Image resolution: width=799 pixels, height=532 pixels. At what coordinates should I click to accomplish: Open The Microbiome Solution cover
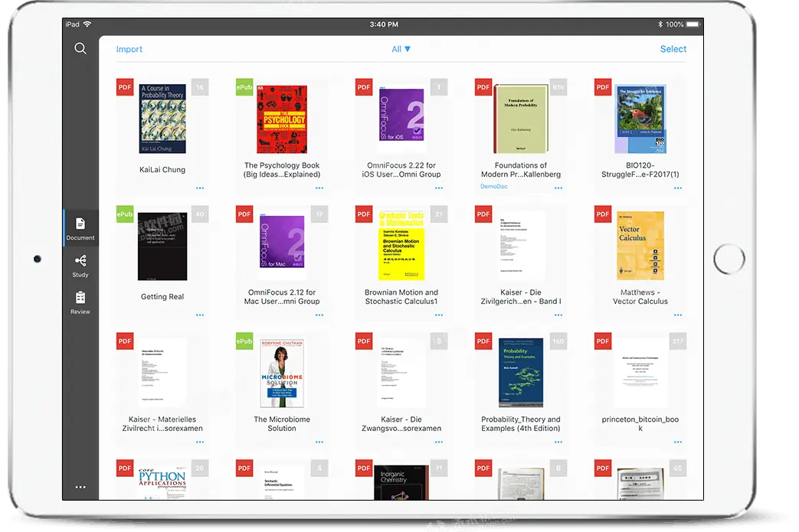click(x=282, y=373)
